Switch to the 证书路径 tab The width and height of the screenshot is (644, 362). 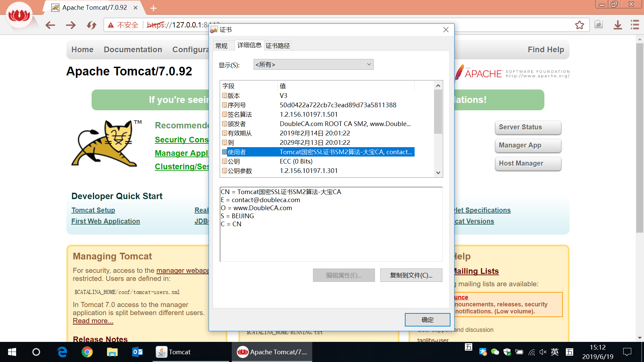pyautogui.click(x=277, y=46)
